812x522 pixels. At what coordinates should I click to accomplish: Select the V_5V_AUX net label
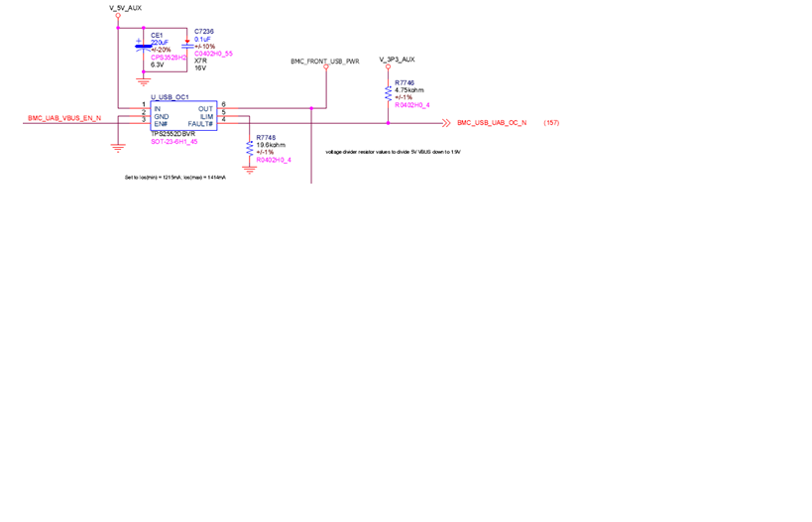(125, 8)
